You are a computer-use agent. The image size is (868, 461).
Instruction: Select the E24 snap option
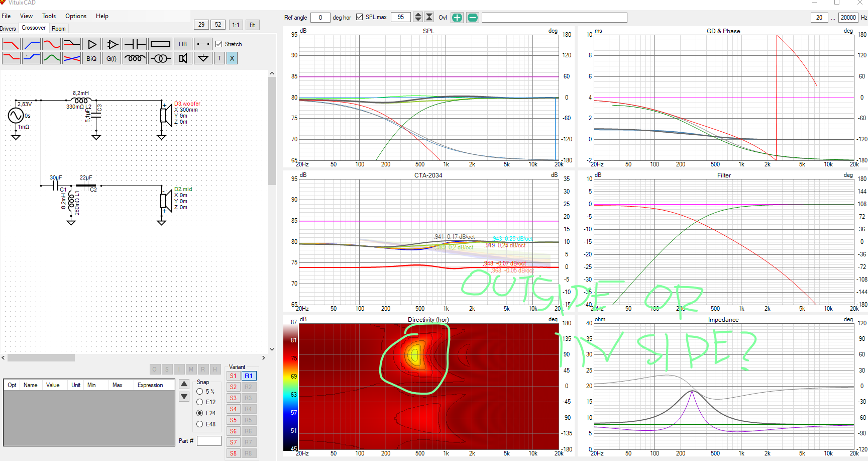pos(199,413)
